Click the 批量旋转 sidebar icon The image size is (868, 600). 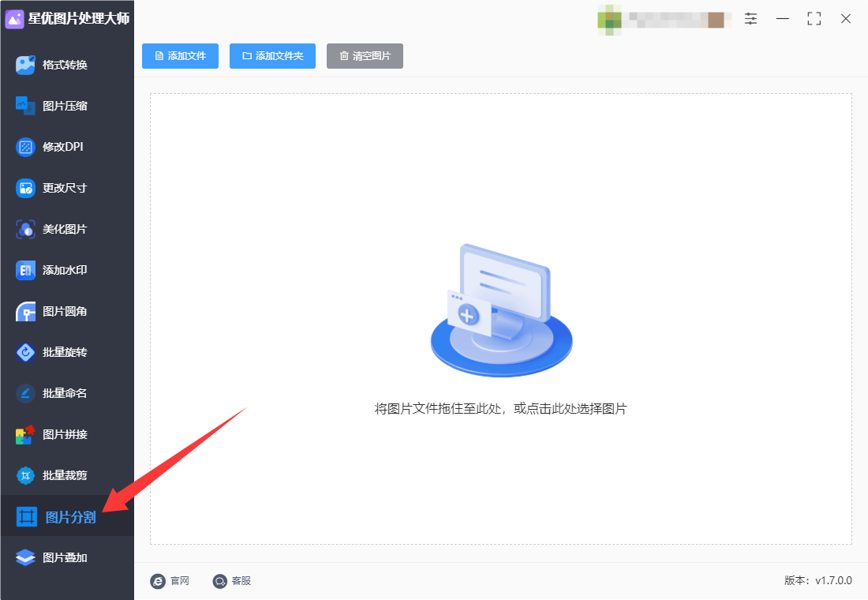pyautogui.click(x=25, y=352)
